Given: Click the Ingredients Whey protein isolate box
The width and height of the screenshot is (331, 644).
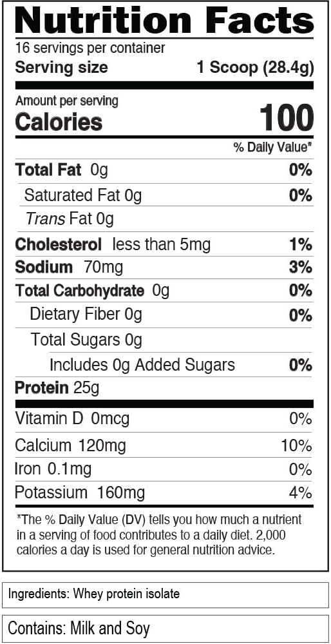Looking at the screenshot, I should [165, 595].
